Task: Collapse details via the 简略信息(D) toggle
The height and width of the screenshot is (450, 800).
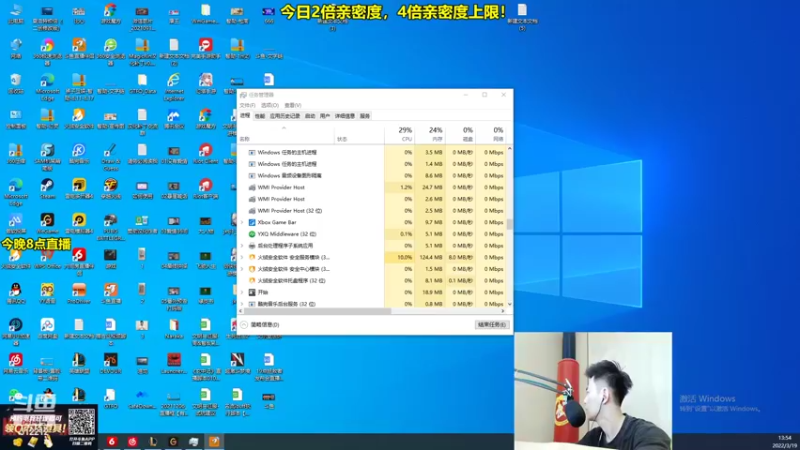Action: pyautogui.click(x=260, y=324)
